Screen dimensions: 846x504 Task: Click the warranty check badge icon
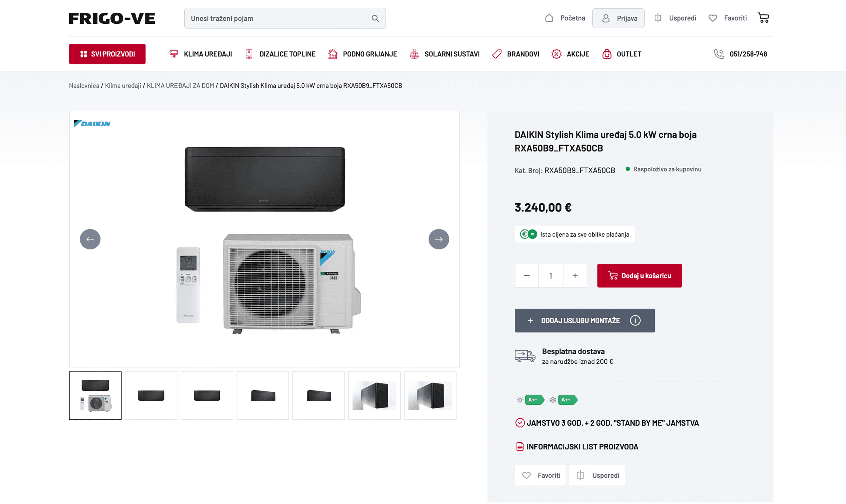pos(520,423)
